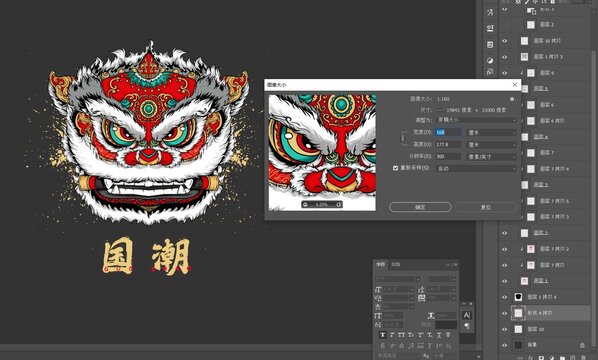The width and height of the screenshot is (598, 360).
Task: Open the Character panel flyout menu icon
Action: 456,264
